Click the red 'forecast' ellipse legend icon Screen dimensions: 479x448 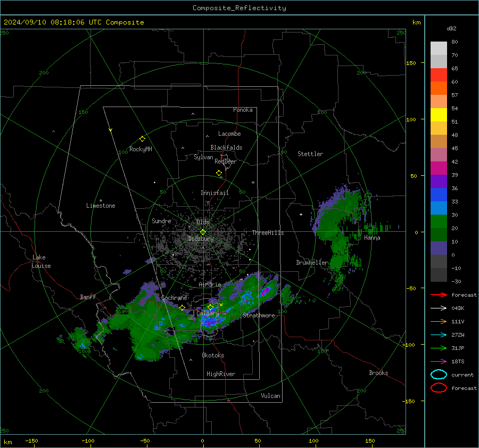click(439, 388)
